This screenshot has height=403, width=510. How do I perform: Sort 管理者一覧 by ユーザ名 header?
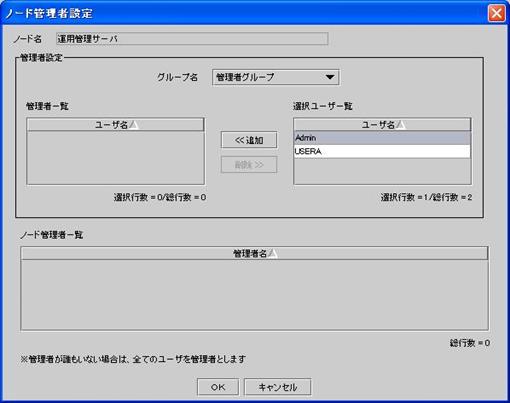click(115, 125)
